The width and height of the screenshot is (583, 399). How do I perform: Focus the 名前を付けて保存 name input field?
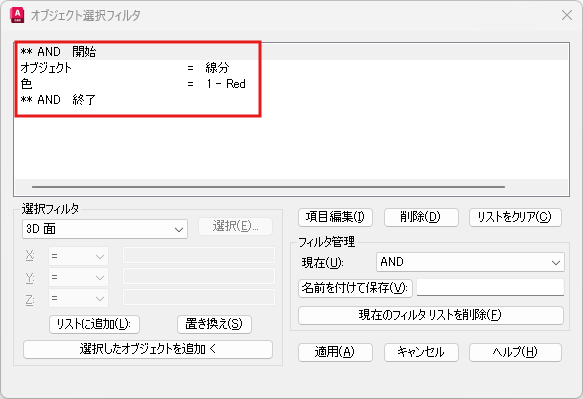[490, 287]
